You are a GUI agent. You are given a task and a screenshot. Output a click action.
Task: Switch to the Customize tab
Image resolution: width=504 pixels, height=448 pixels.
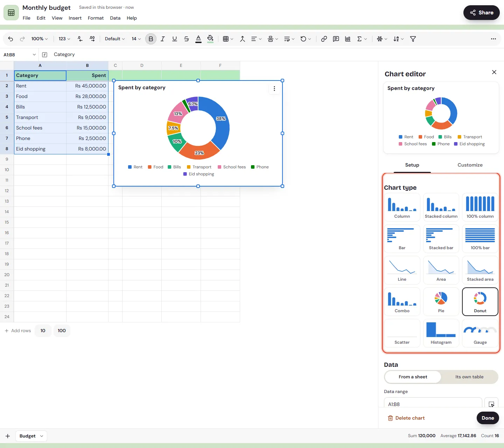point(470,165)
